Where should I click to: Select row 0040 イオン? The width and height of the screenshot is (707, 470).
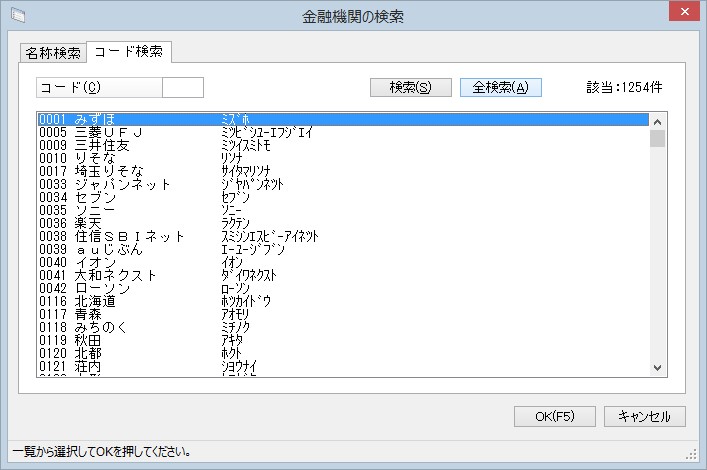[x=343, y=263]
